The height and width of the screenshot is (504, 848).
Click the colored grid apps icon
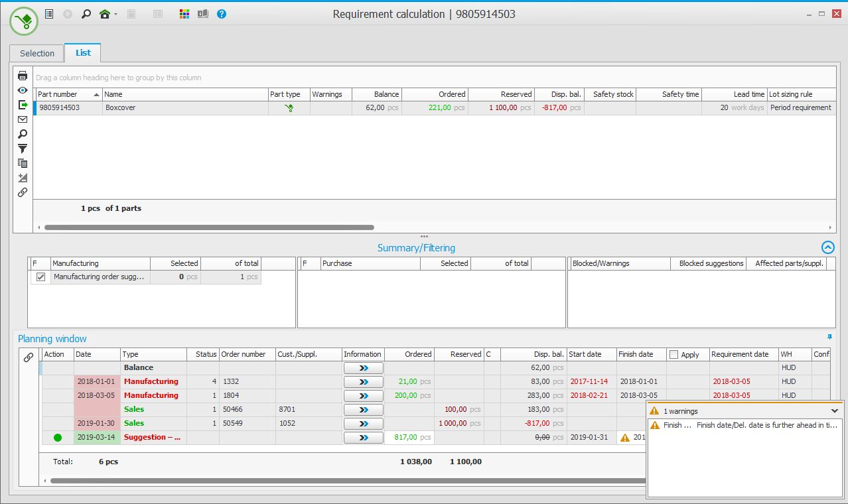pos(184,14)
